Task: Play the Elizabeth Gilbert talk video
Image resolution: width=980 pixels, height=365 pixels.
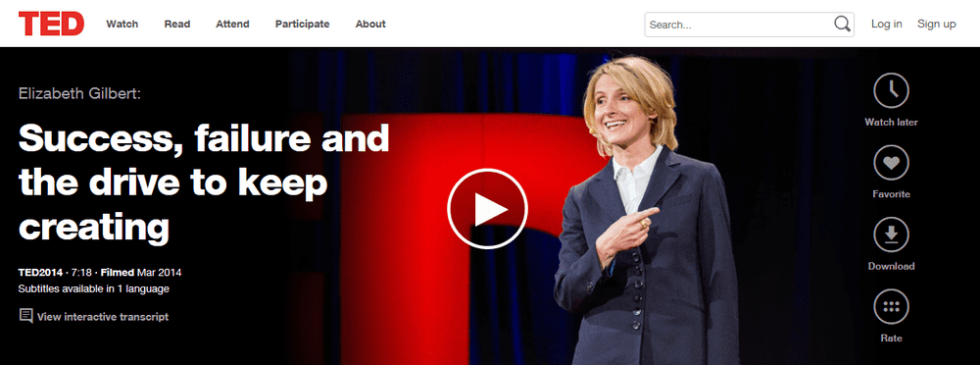Action: coord(487,209)
